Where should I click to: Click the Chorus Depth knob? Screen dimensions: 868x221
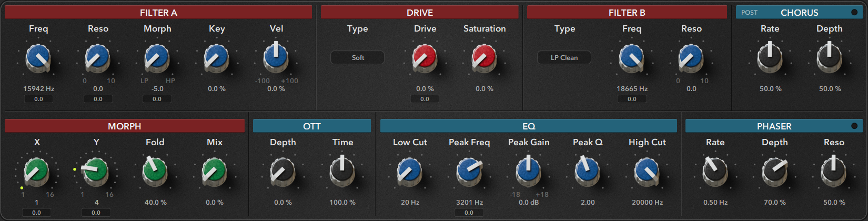[x=830, y=58]
